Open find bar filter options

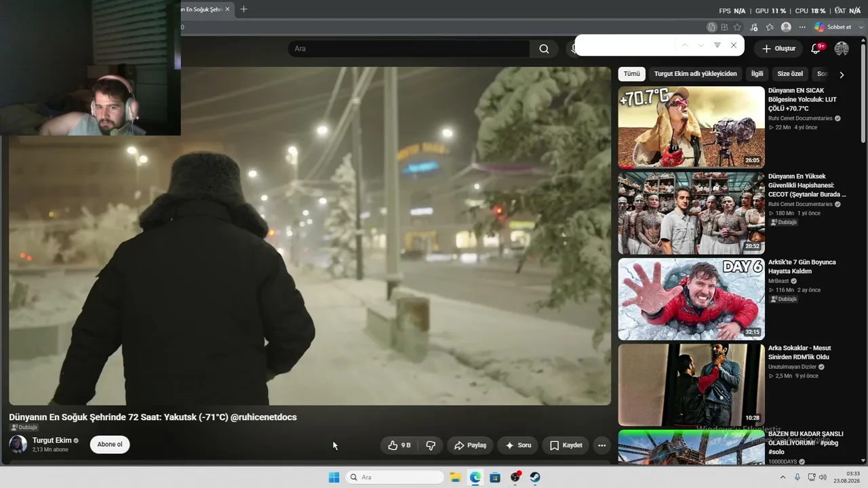tap(717, 45)
